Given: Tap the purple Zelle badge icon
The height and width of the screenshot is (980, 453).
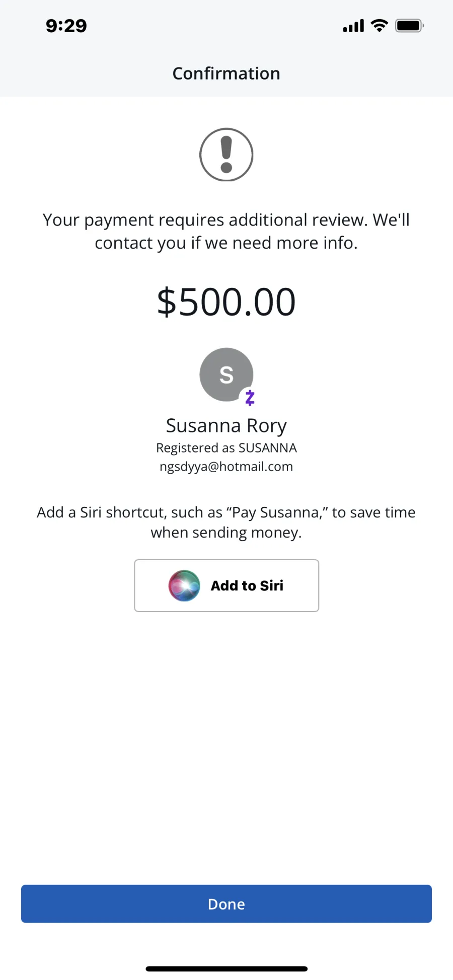Looking at the screenshot, I should 250,398.
